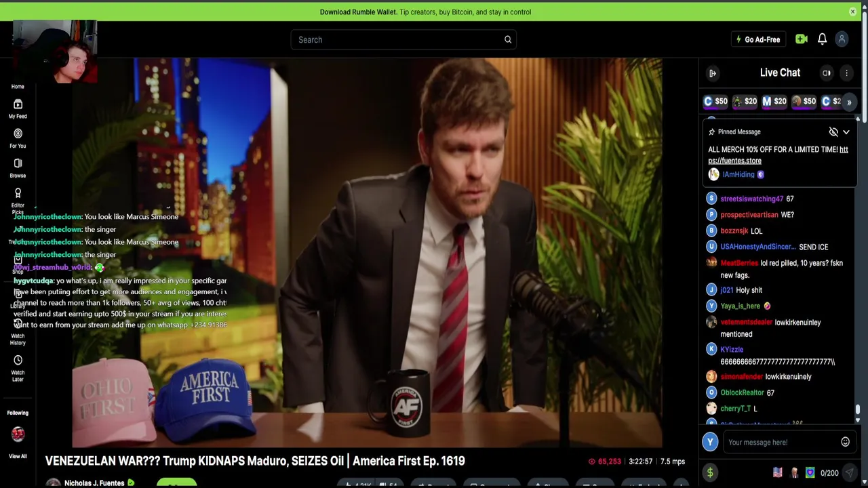Screen dimensions: 868x488
Task: Click the OblockRealtor username in chat
Action: 742,392
